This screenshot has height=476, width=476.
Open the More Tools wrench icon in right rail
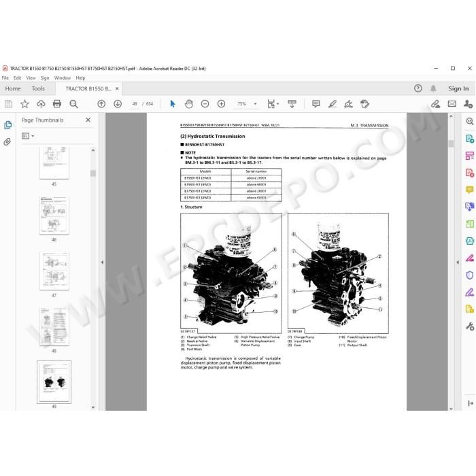pos(470,326)
